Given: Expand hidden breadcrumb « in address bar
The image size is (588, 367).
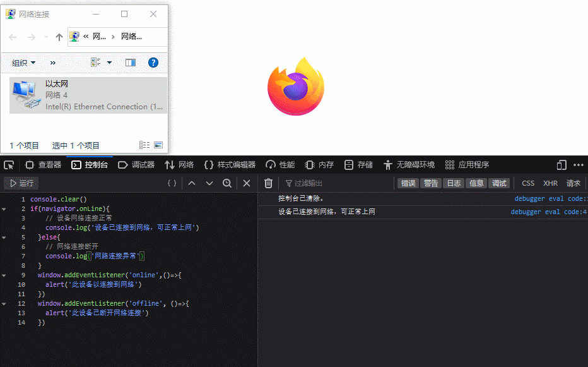Looking at the screenshot, I should pyautogui.click(x=86, y=37).
